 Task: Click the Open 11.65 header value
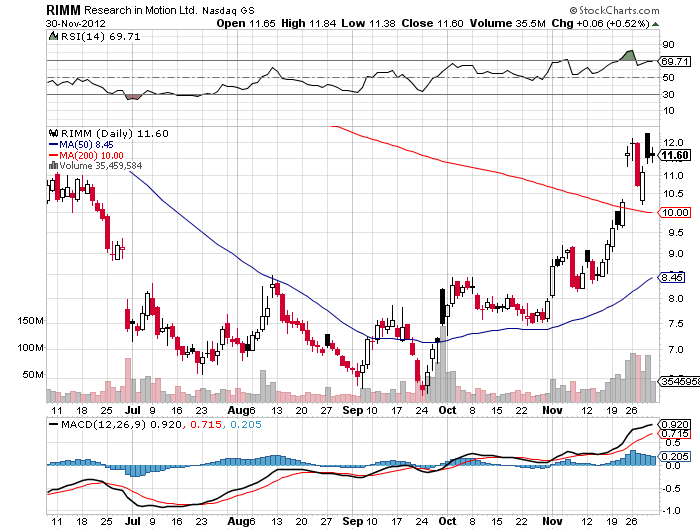246,23
